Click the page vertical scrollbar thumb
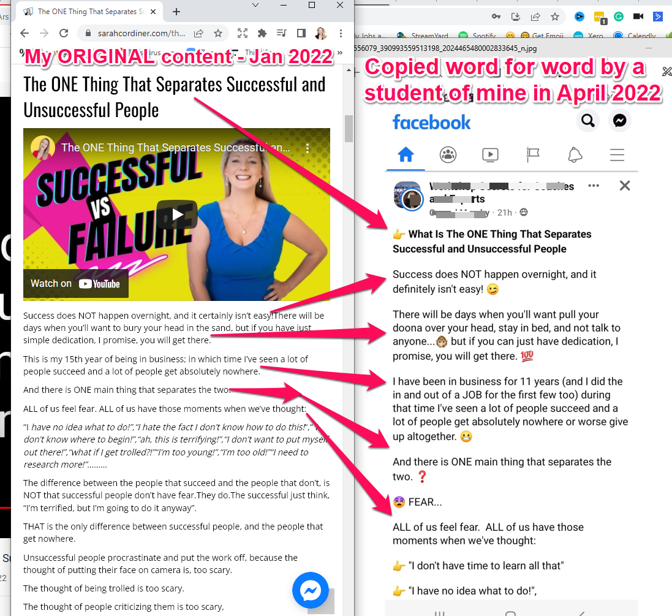 [349, 128]
